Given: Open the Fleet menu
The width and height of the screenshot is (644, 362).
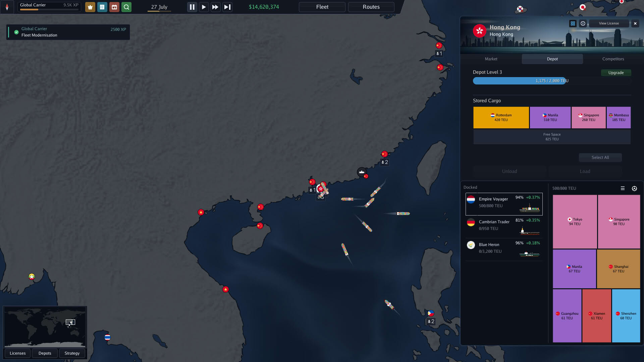Looking at the screenshot, I should [x=322, y=7].
